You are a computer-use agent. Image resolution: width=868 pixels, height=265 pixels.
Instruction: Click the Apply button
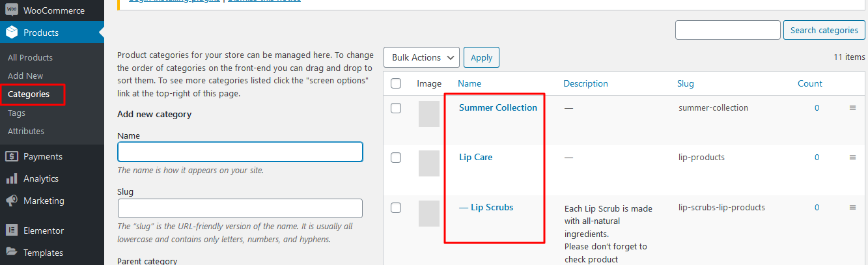pyautogui.click(x=481, y=57)
